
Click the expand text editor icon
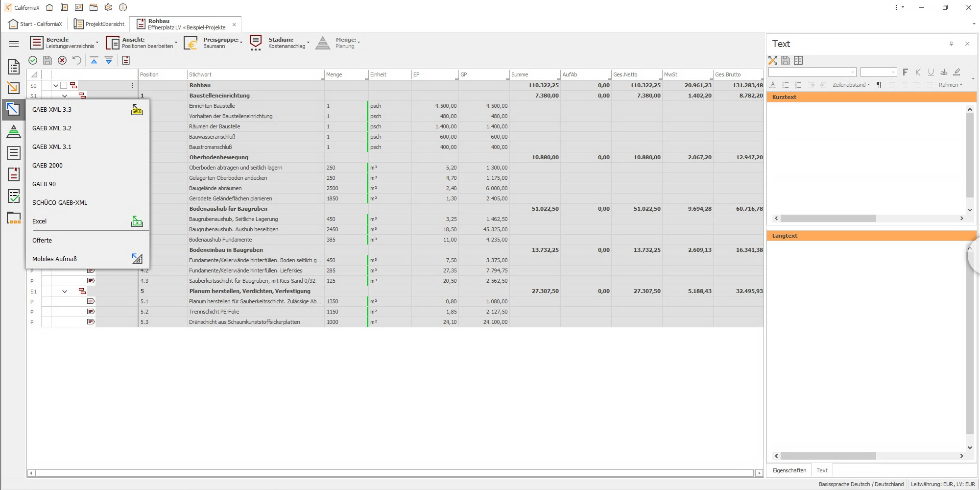point(773,60)
